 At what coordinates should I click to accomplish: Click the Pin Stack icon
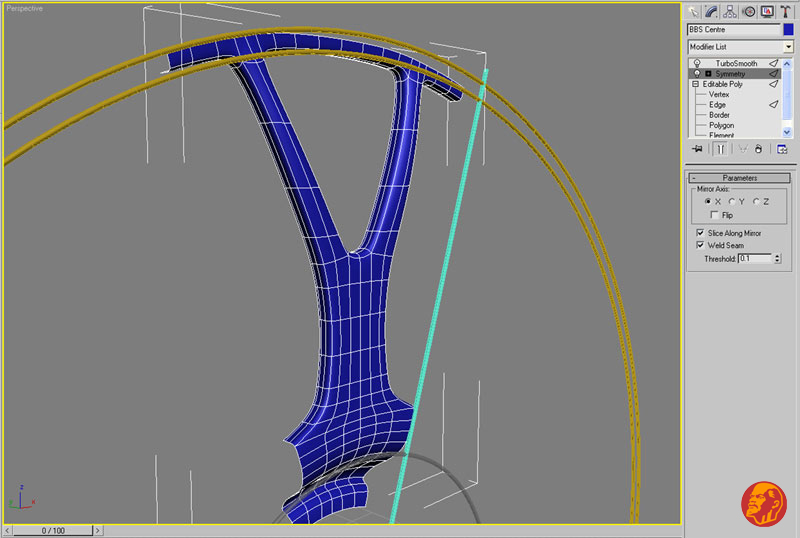pyautogui.click(x=697, y=149)
